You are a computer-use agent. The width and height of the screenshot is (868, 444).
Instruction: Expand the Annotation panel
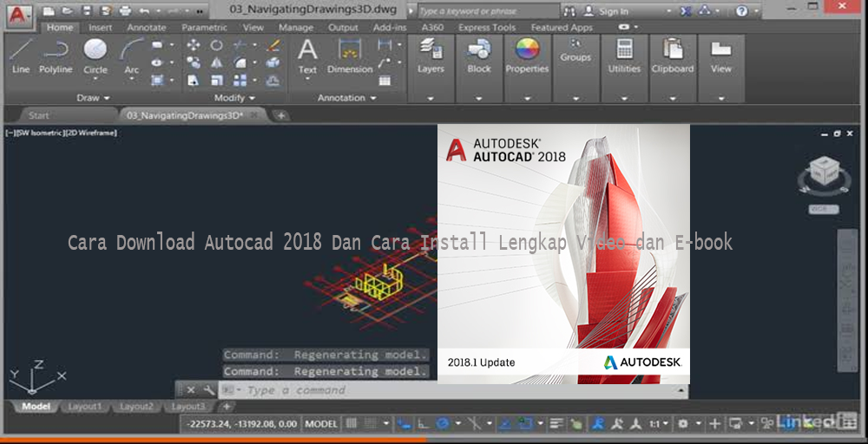pyautogui.click(x=346, y=98)
